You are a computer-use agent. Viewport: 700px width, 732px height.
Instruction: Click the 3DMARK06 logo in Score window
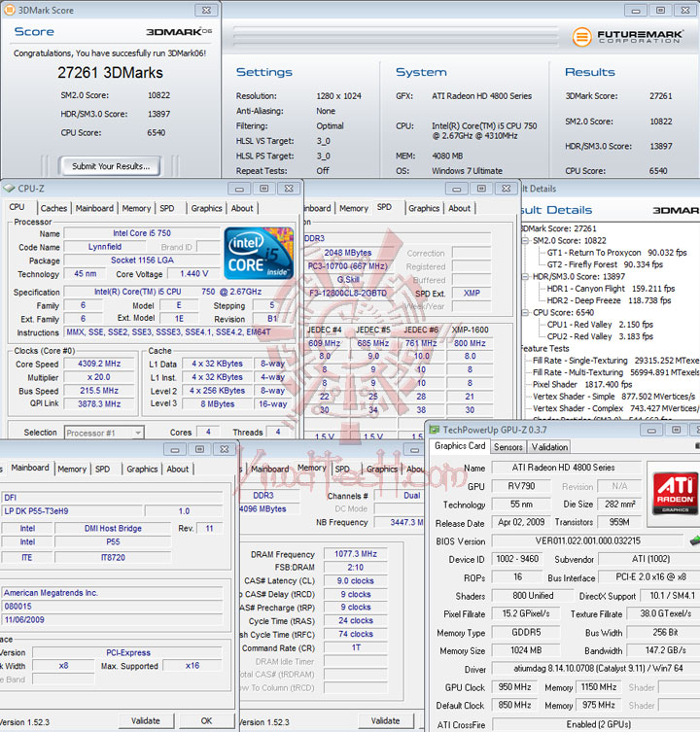pos(179,32)
